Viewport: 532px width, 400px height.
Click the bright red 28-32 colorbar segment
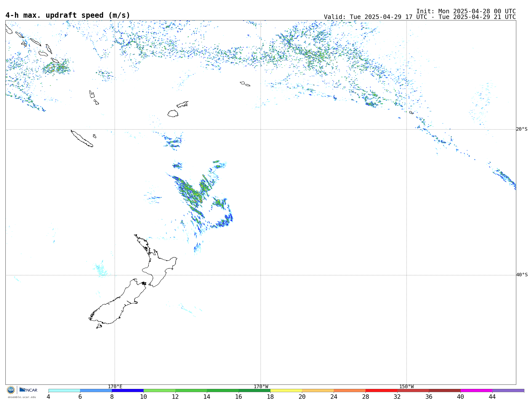[x=381, y=391]
